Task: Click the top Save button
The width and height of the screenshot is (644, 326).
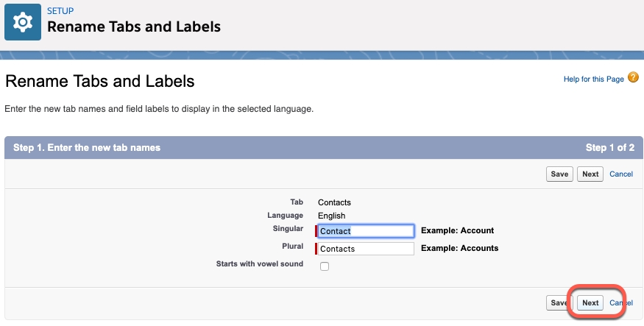Action: pos(559,174)
